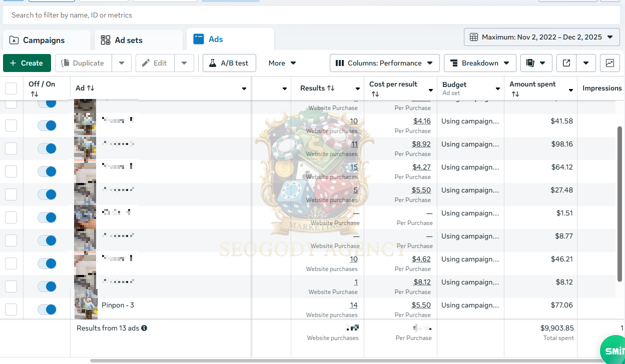Open the green chat widget button
This screenshot has width=625, height=364.
[x=612, y=351]
